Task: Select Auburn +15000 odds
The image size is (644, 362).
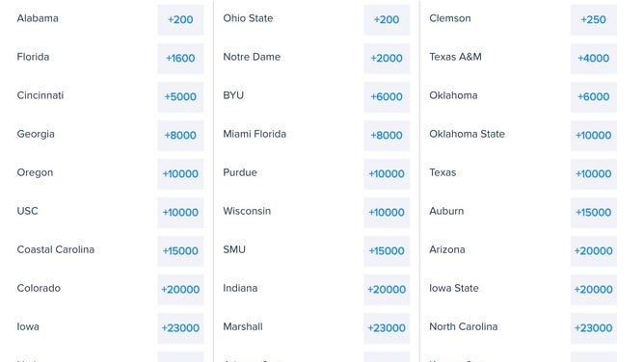Action: (x=594, y=213)
